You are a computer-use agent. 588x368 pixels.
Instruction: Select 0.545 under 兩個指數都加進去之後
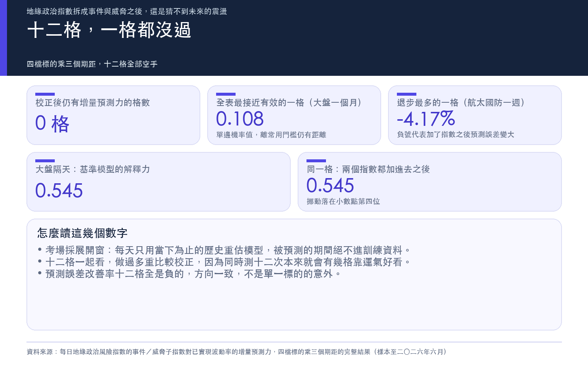point(330,185)
